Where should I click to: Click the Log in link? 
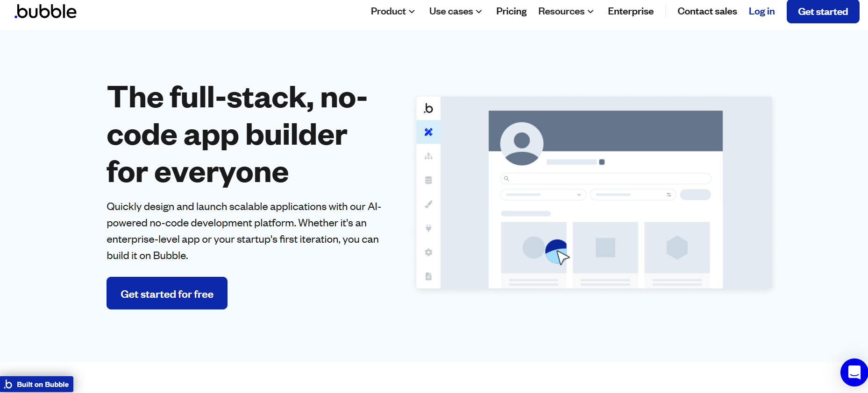[x=761, y=11]
